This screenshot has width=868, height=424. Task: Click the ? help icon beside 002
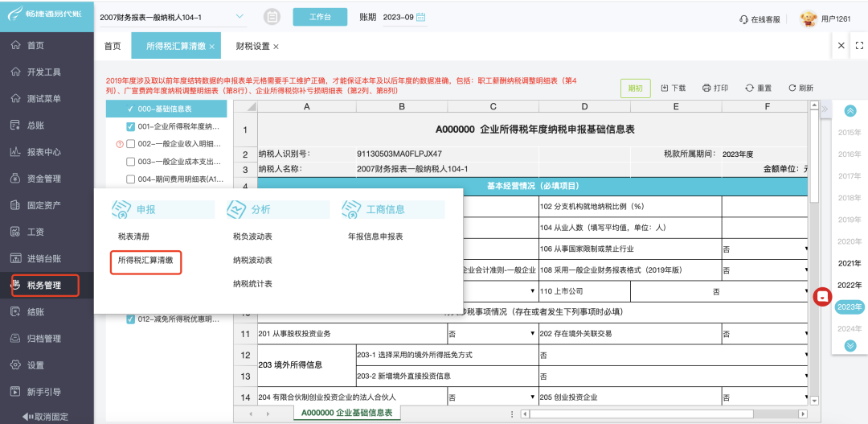[x=119, y=144]
